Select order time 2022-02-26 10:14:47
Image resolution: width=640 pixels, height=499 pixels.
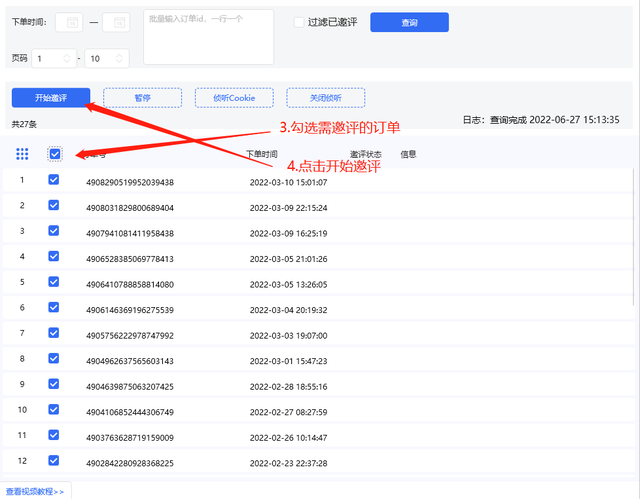point(289,438)
